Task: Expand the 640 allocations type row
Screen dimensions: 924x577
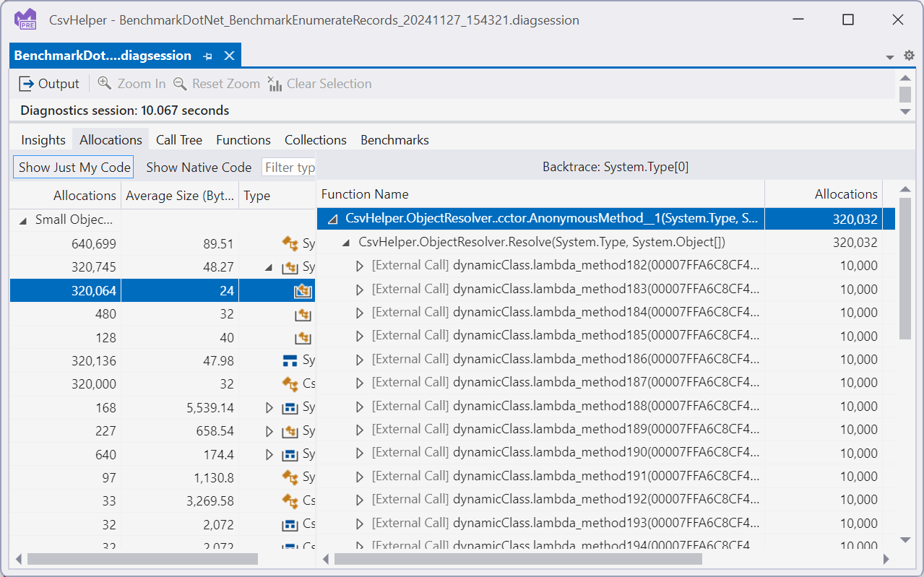Action: click(269, 454)
